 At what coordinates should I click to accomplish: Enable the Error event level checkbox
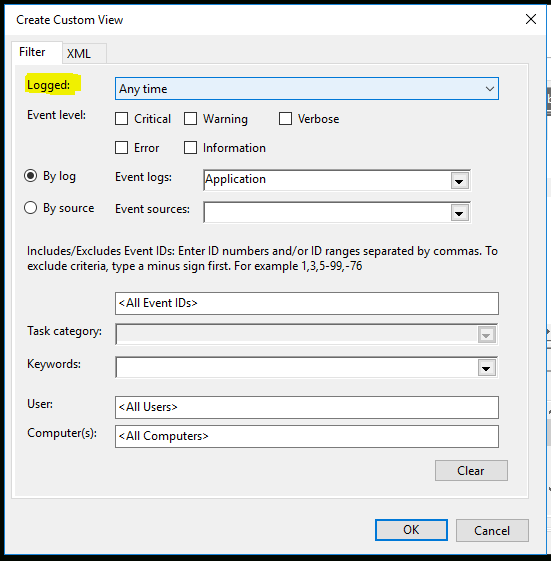(x=122, y=147)
